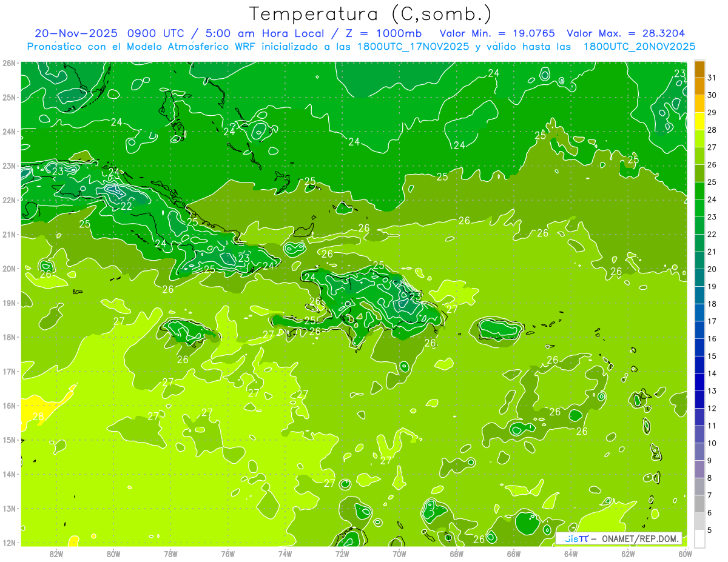Click the 24N latitude axis label

8,132
